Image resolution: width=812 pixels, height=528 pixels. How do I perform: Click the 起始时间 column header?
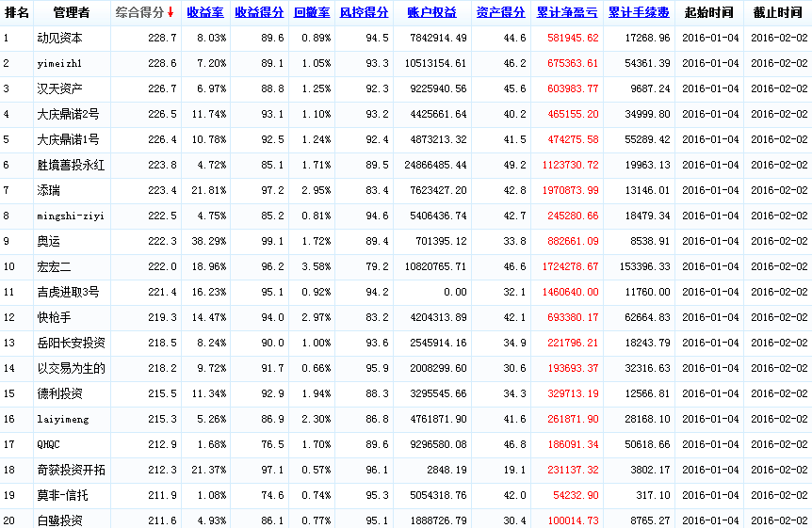tap(709, 12)
